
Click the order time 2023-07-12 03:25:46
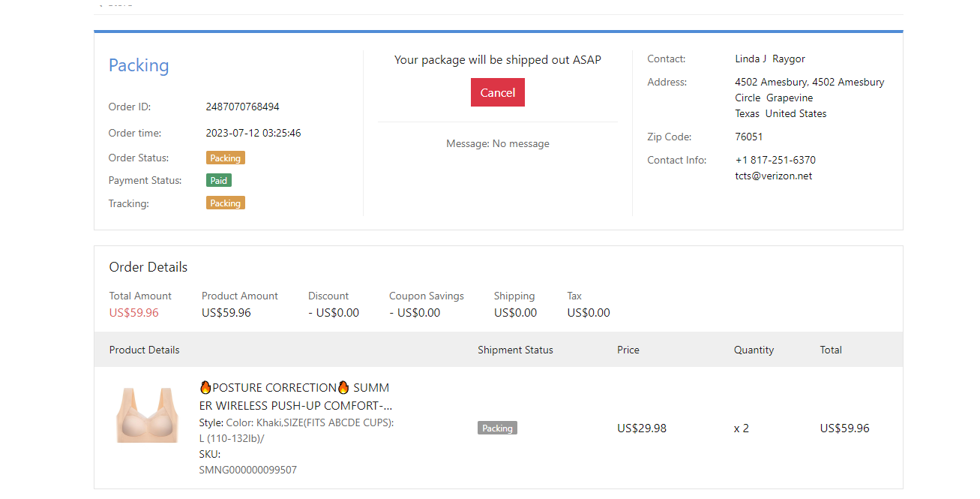click(x=253, y=134)
